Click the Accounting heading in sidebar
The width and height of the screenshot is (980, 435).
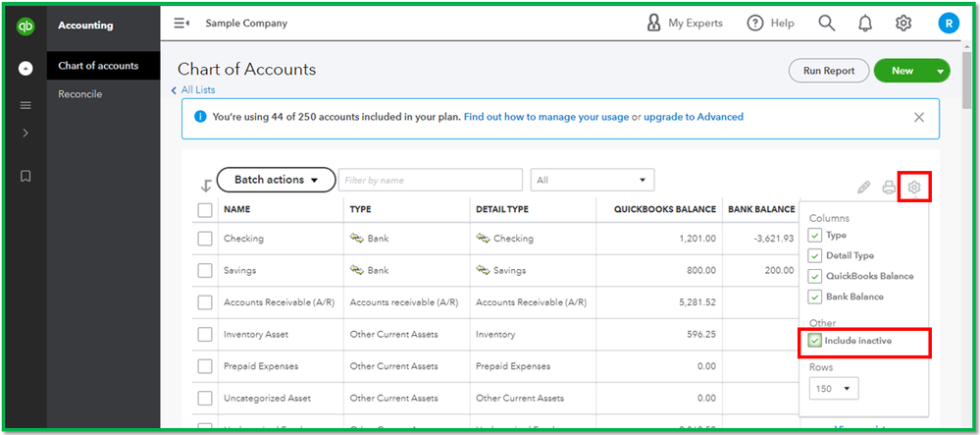(85, 26)
